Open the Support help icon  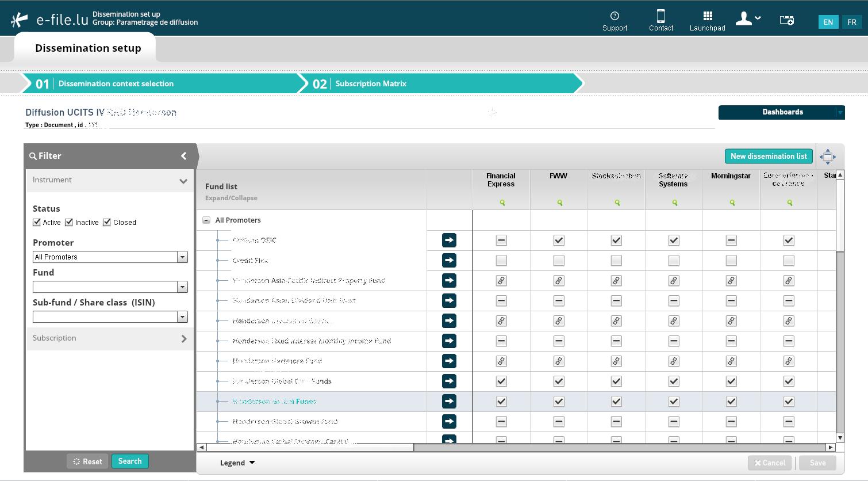(614, 16)
